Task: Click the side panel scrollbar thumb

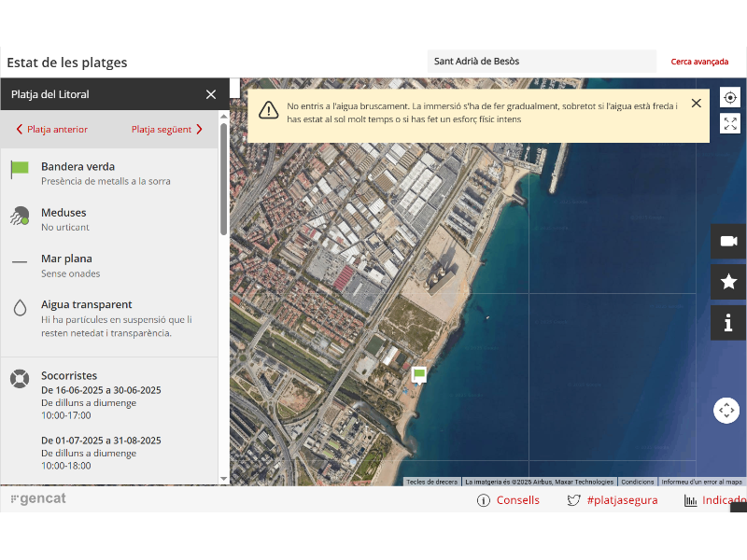Action: click(223, 177)
